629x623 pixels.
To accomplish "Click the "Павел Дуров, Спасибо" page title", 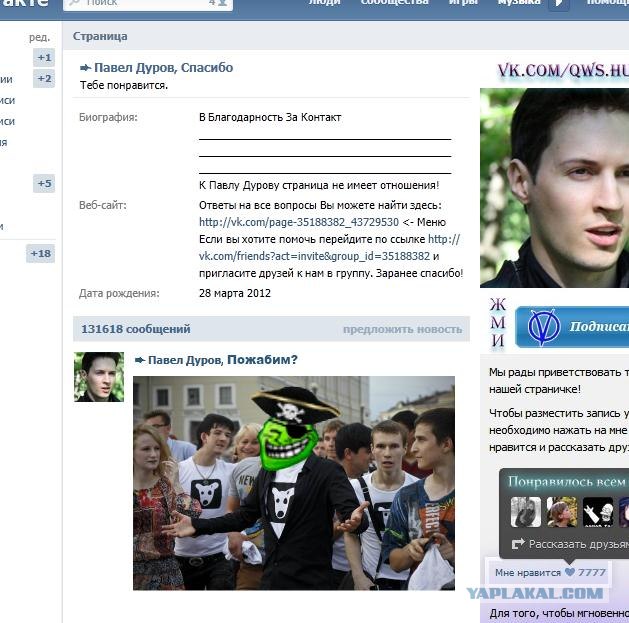I will click(163, 67).
